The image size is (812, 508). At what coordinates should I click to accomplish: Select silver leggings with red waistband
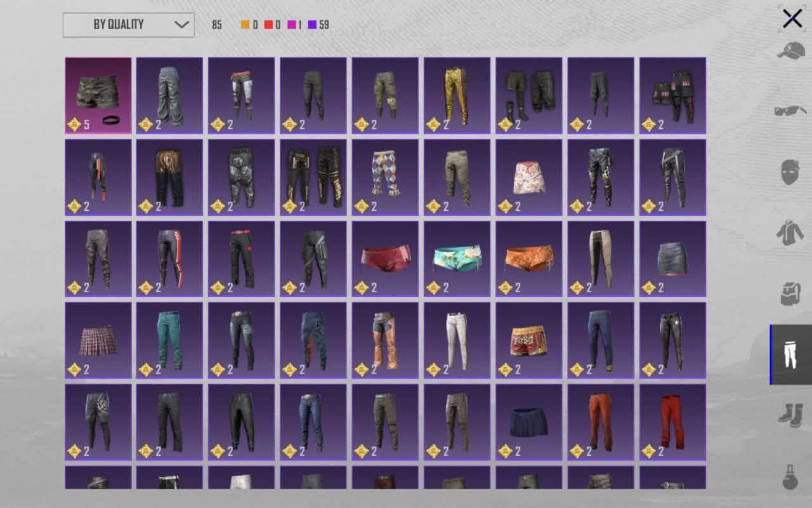point(242,95)
